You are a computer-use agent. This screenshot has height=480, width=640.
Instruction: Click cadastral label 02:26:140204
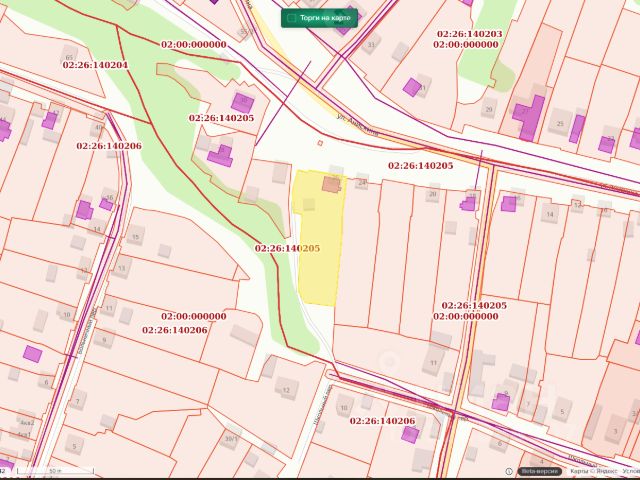pyautogui.click(x=95, y=65)
